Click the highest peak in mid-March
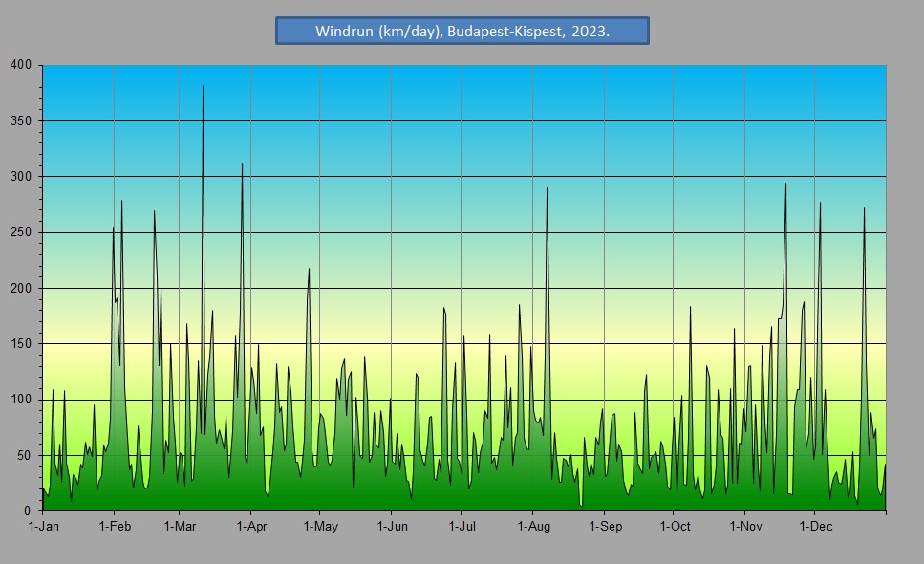924x564 pixels. point(203,88)
